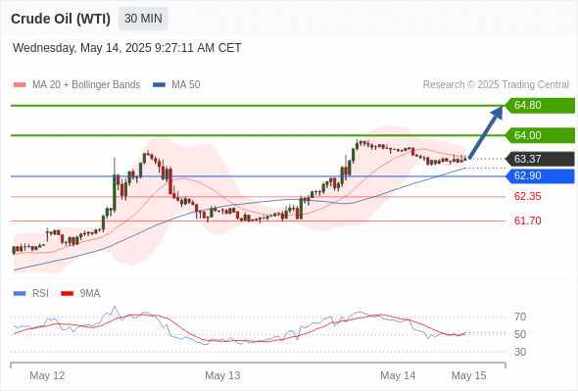
Task: Toggle the MA 50 legend entry
Action: [176, 85]
